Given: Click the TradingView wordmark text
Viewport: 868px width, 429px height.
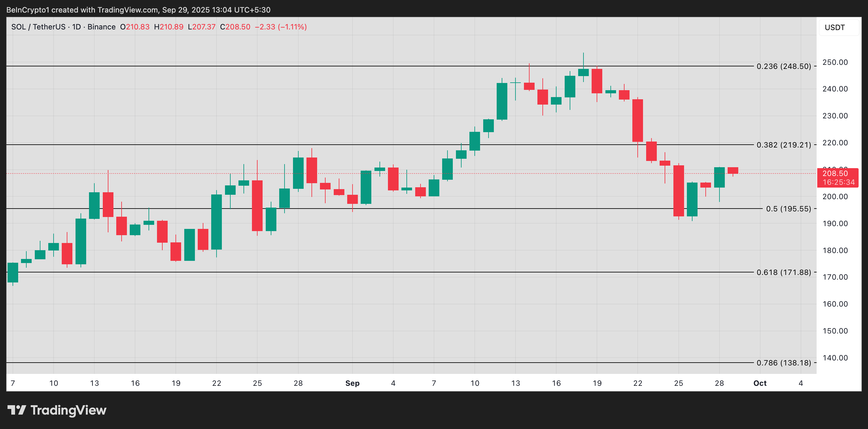Looking at the screenshot, I should tap(68, 410).
